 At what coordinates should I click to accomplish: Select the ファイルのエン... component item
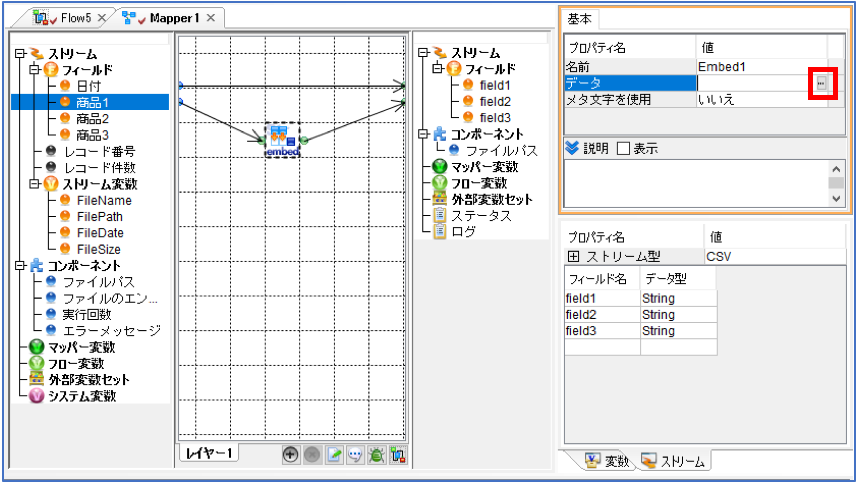pos(110,298)
